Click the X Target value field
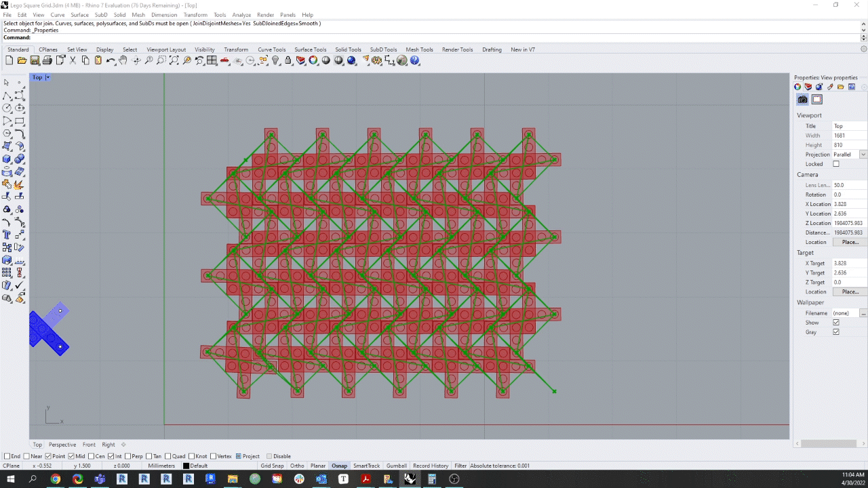 850,263
